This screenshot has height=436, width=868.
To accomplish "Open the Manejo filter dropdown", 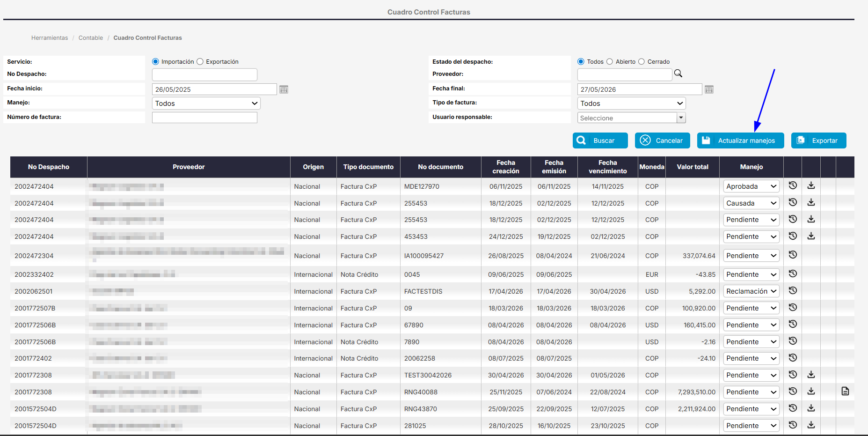I will coord(206,103).
